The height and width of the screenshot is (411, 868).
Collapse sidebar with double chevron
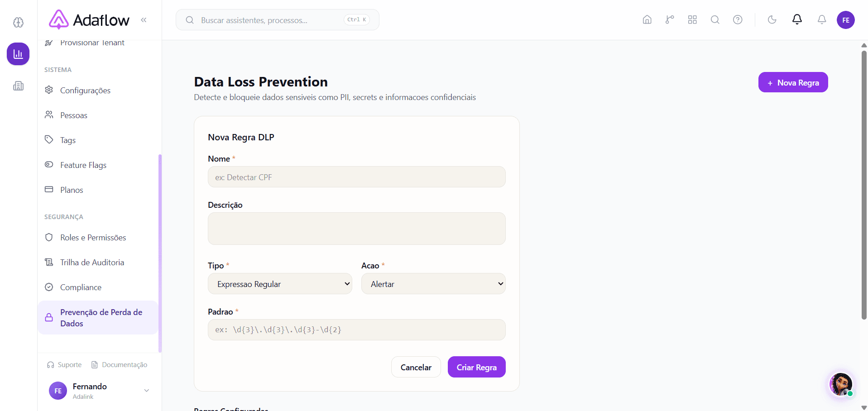[144, 20]
